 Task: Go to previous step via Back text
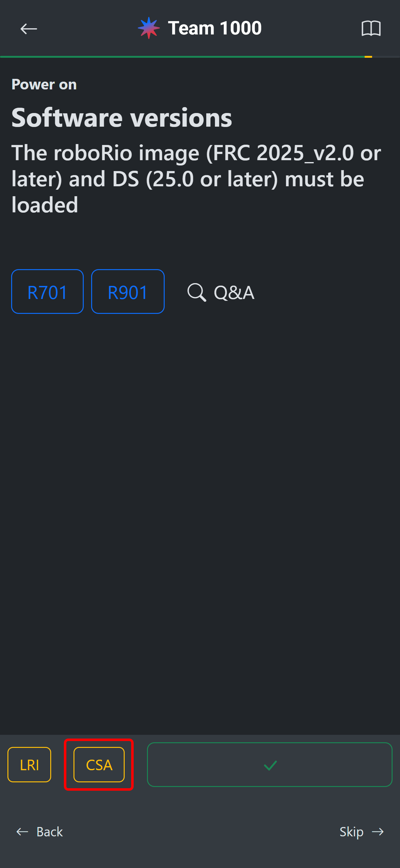(50, 831)
